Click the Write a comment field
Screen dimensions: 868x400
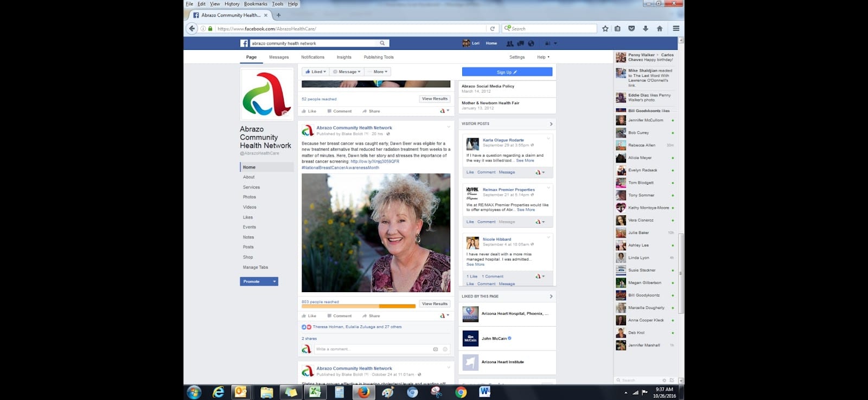[382, 350]
